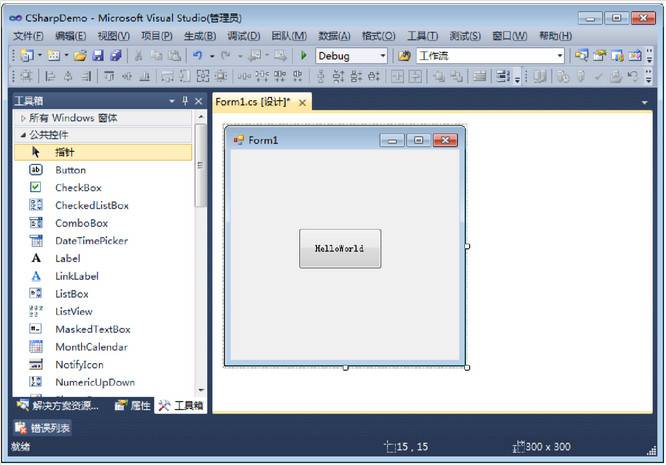Viewport: 666px width, 465px height.
Task: Switch to the 解决方案资源 tab at bottom
Action: click(58, 406)
